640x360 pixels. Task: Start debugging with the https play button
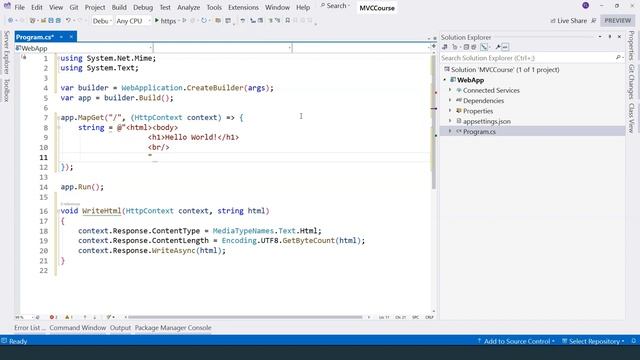tap(156, 20)
